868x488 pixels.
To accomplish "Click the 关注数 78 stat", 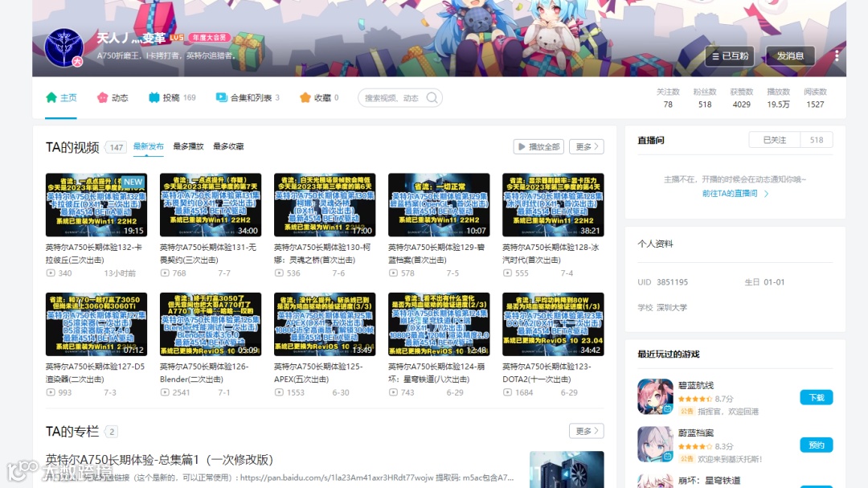I will coord(668,98).
